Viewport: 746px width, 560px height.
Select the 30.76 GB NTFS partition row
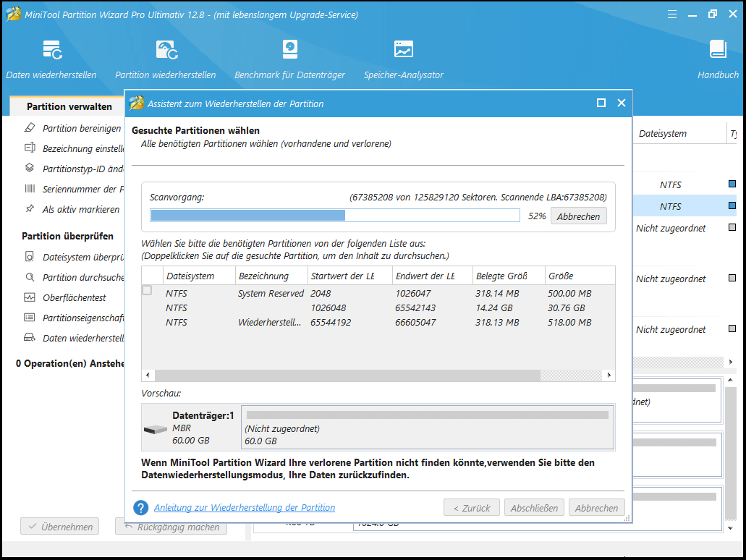coord(378,307)
